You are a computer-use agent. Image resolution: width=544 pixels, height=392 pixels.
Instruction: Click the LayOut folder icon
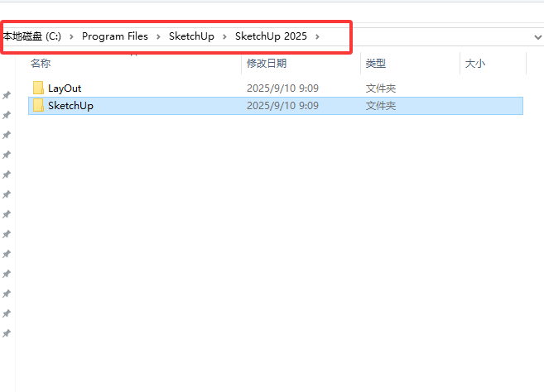point(38,88)
